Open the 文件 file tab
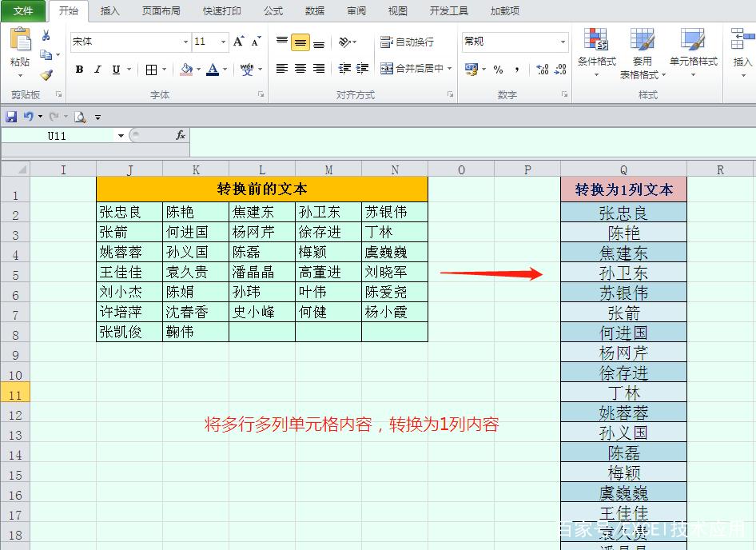Viewport: 756px width, 550px height. (22, 10)
